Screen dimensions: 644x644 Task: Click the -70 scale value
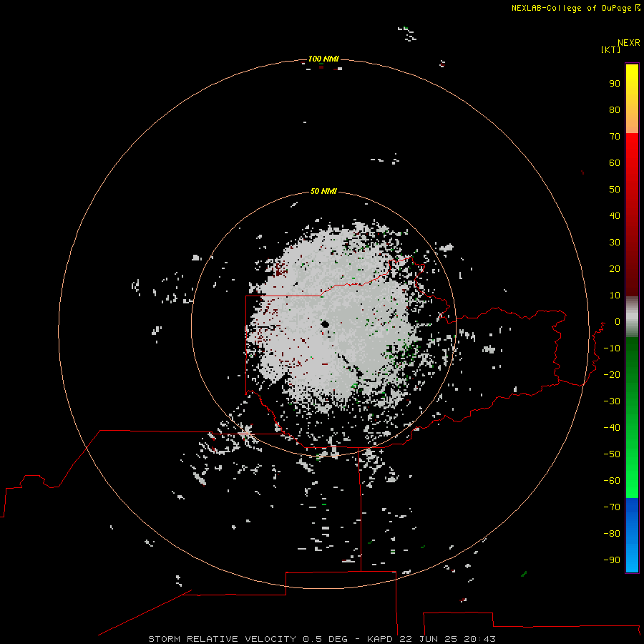pyautogui.click(x=612, y=507)
